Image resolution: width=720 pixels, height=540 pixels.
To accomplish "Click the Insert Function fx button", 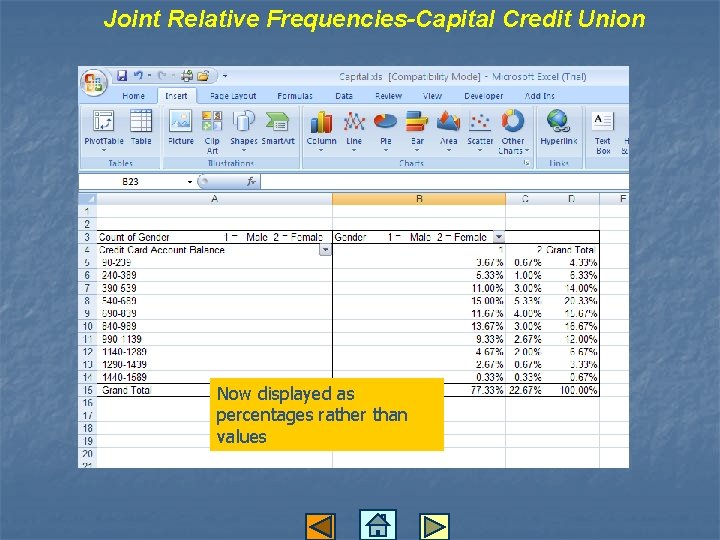I will tap(251, 181).
